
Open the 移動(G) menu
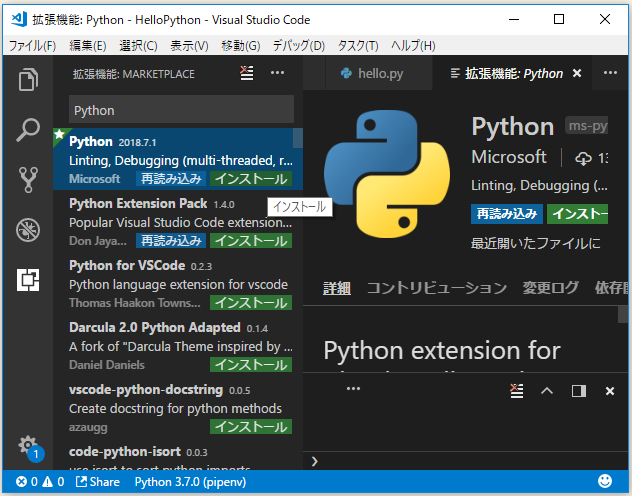(x=241, y=46)
